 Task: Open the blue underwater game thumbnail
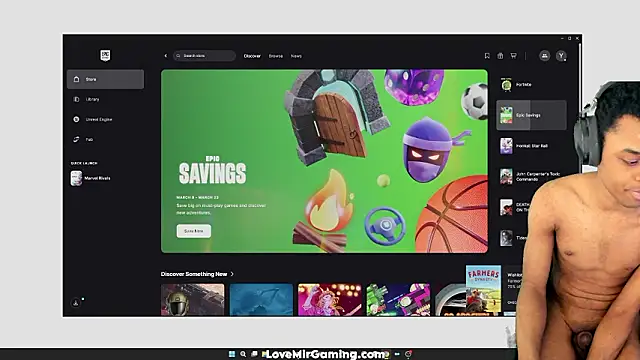[x=261, y=300]
